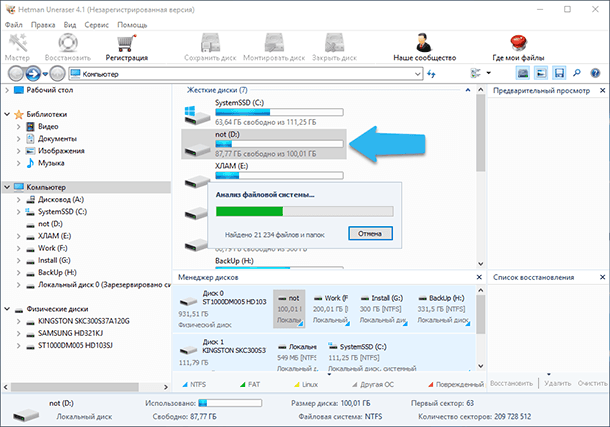Toggle the disk manager panel icon
The height and width of the screenshot is (427, 610).
point(523,73)
